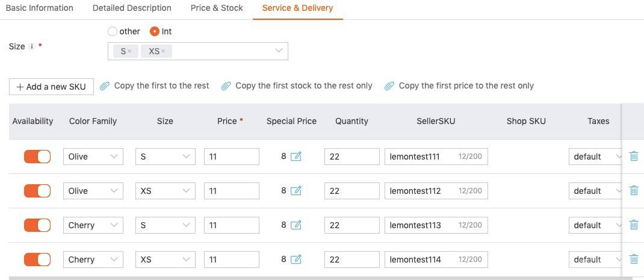Delete the lemontest111 SKU row
Screen dimensions: 644x280
point(634,157)
